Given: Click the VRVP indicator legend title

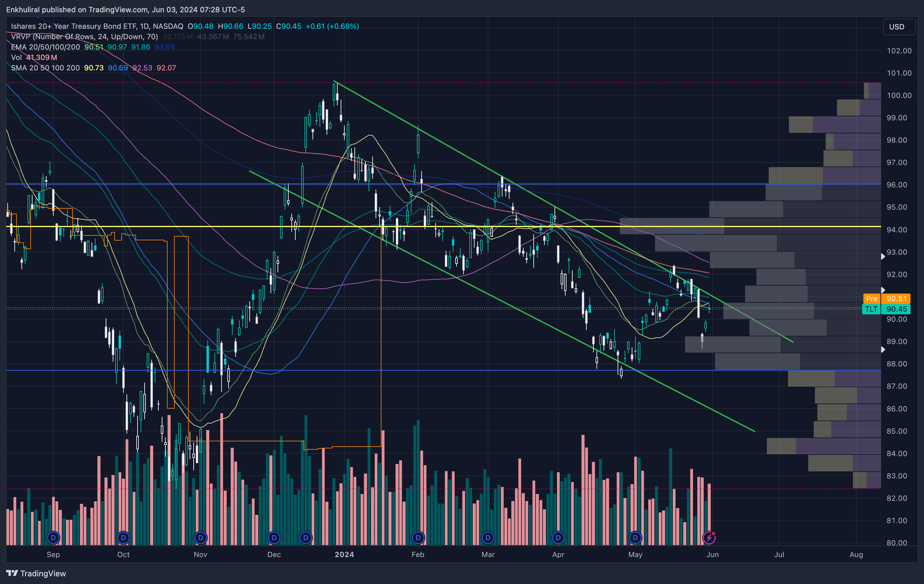Looking at the screenshot, I should click(x=85, y=36).
